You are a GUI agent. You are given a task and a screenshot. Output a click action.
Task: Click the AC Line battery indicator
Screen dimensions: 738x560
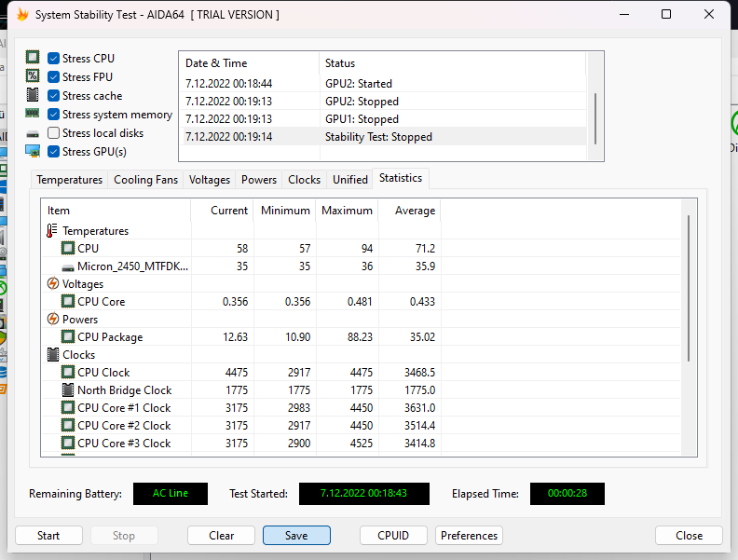tap(171, 493)
